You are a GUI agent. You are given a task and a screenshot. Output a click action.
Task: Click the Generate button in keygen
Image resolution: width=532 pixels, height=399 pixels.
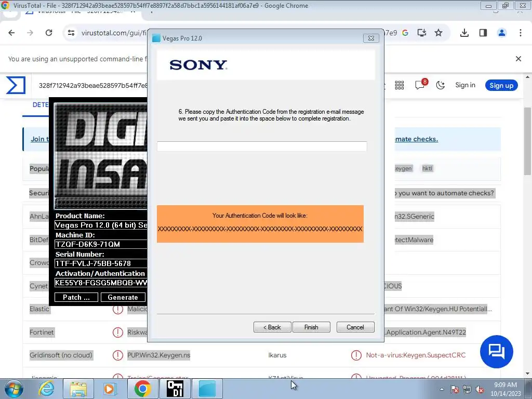click(x=123, y=297)
